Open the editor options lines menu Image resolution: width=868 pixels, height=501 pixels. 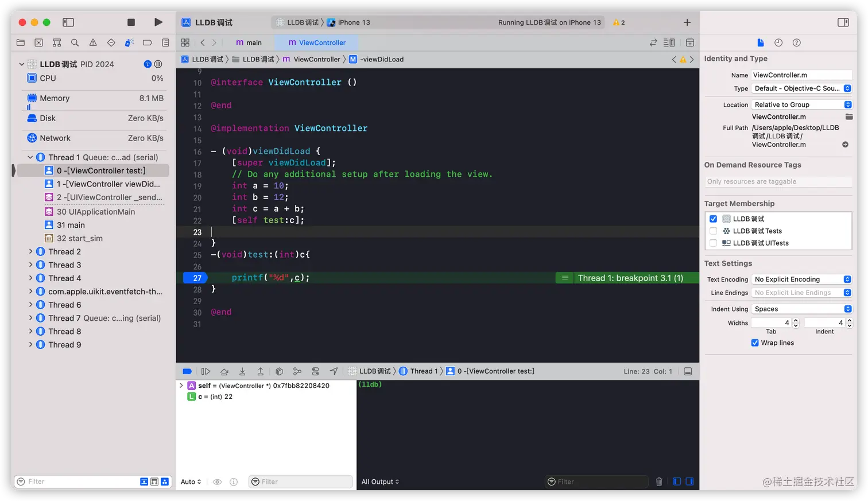pos(669,42)
